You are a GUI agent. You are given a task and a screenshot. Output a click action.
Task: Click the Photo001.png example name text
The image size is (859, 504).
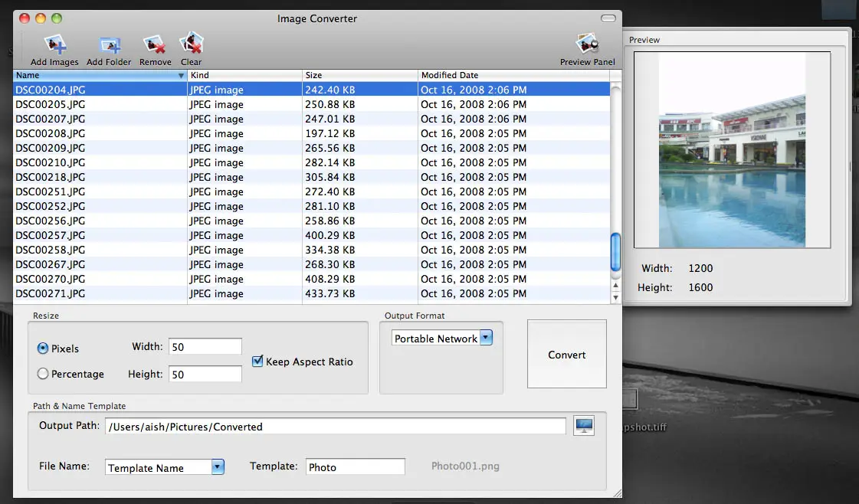tap(465, 466)
